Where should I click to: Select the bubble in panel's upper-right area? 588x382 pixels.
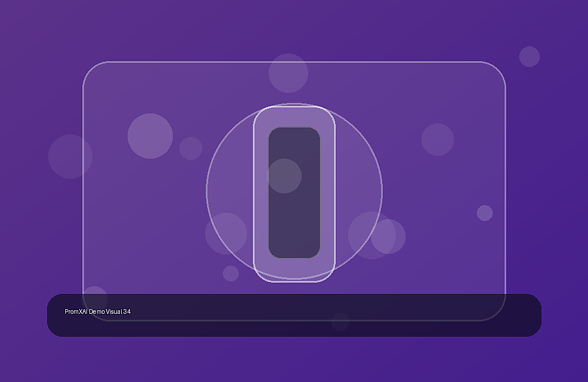point(437,139)
